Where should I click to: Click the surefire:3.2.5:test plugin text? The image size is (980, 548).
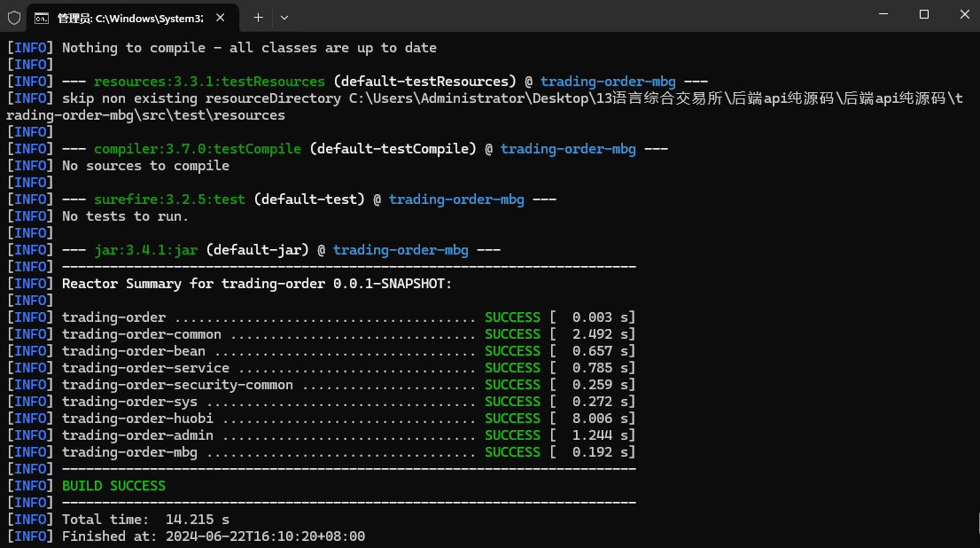pos(169,200)
